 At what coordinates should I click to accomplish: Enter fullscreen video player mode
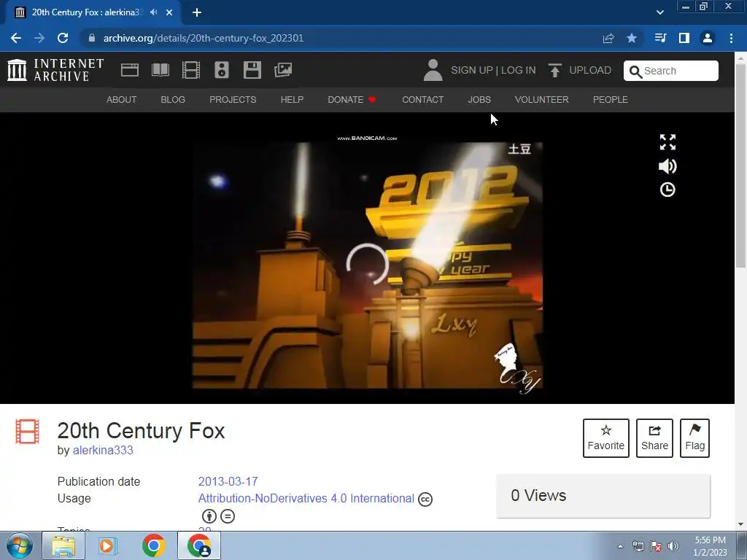pos(667,142)
